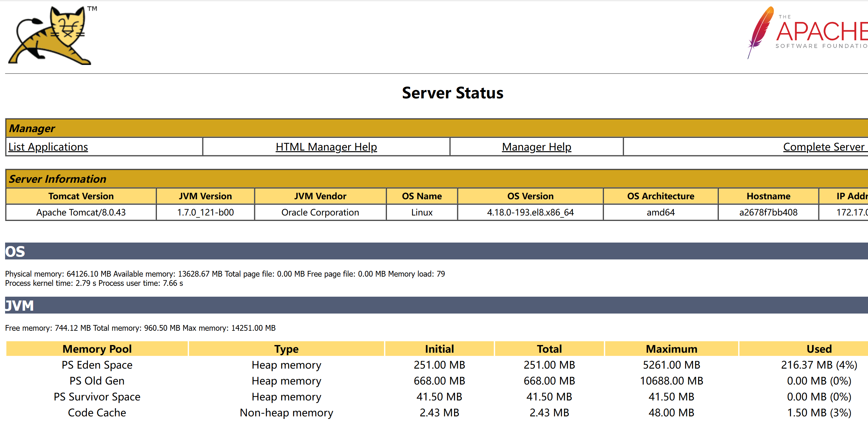868x424 pixels.
Task: Click the Tomcat Version column header
Action: [x=81, y=196]
